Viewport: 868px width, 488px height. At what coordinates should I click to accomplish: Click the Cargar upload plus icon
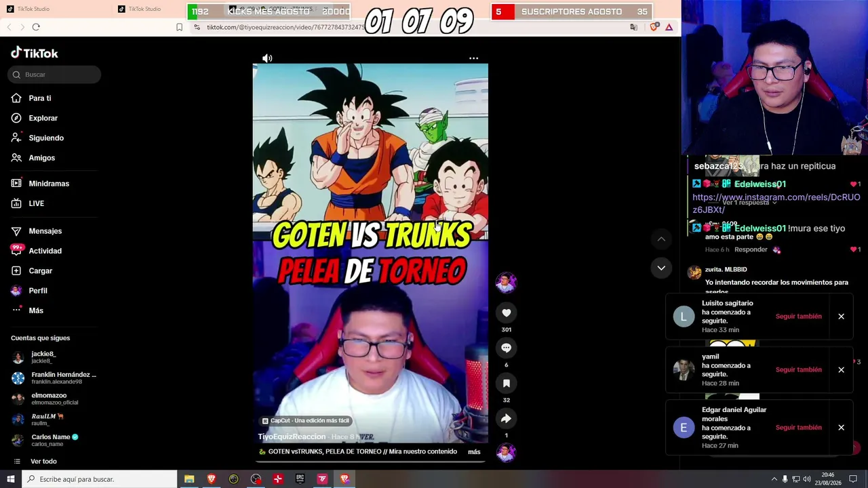(16, 270)
